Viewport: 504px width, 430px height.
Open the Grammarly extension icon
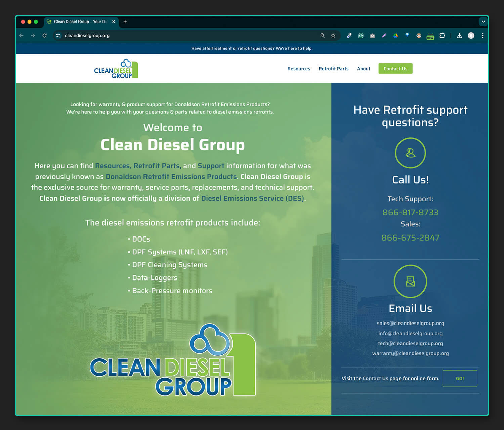(361, 35)
